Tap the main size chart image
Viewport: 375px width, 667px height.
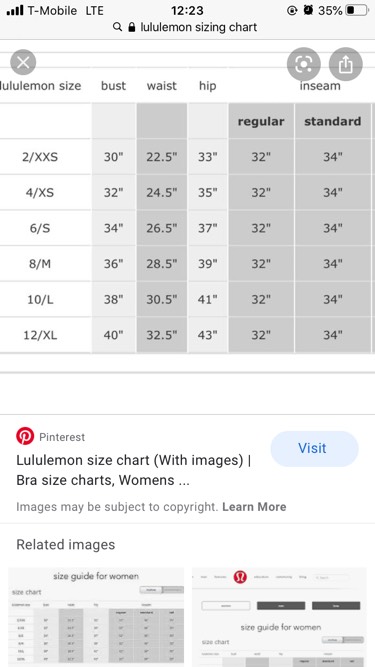pos(188,208)
